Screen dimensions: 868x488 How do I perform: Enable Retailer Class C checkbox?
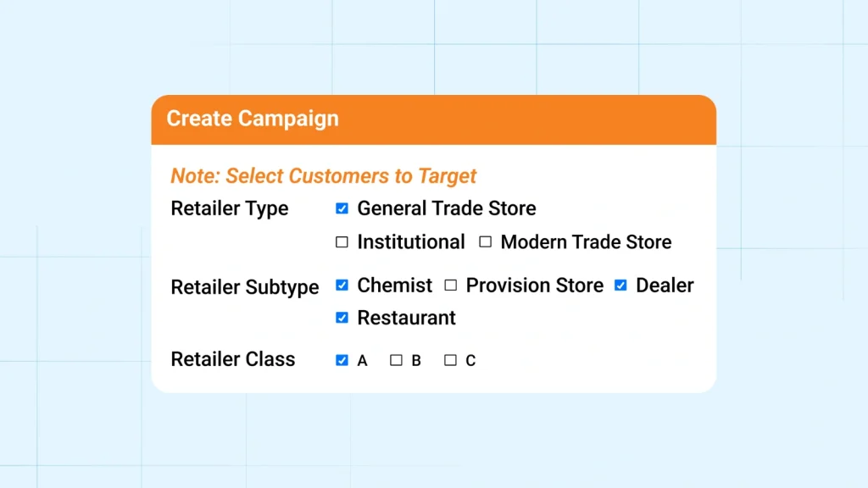tap(452, 360)
